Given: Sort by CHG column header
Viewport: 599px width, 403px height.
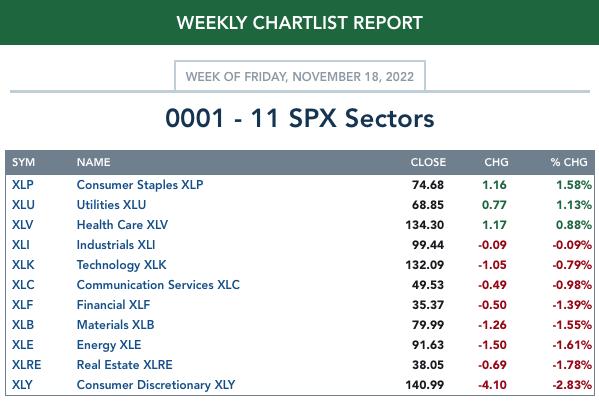Looking at the screenshot, I should pos(496,162).
